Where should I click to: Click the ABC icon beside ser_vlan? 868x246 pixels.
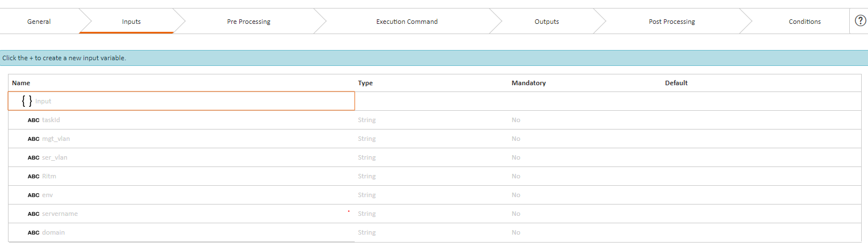[34, 158]
